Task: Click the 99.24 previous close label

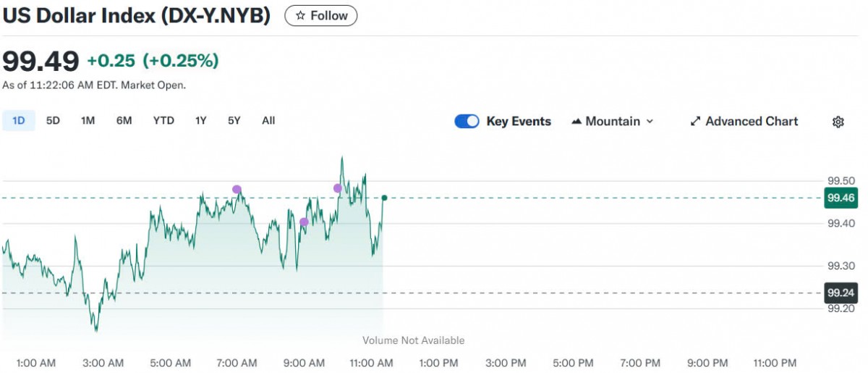Action: [x=841, y=293]
